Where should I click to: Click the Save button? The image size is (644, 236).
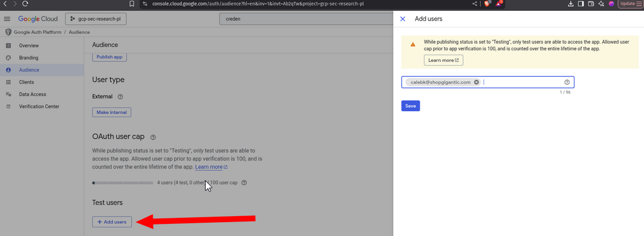pos(411,106)
